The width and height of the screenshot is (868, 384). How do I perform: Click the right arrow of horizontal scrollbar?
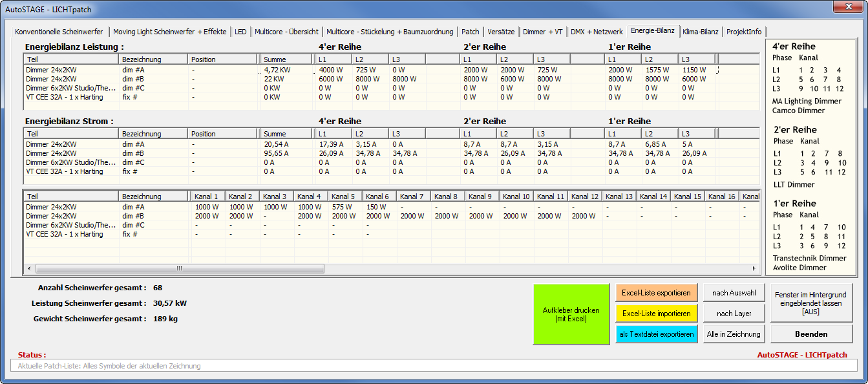753,268
